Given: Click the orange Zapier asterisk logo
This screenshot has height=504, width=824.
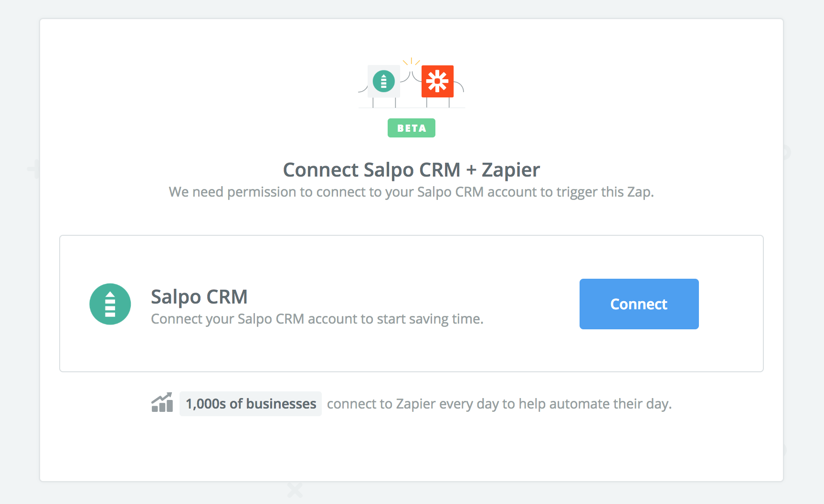Looking at the screenshot, I should coord(437,81).
